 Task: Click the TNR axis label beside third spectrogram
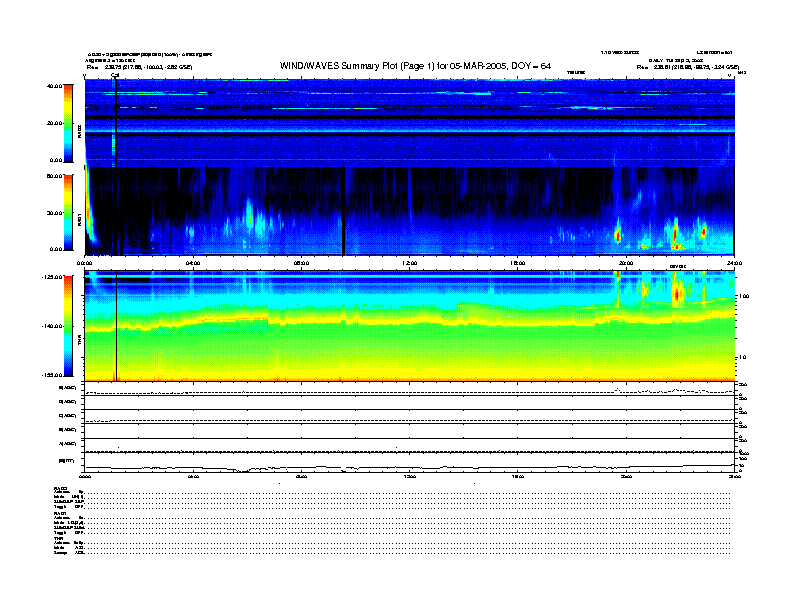79,340
